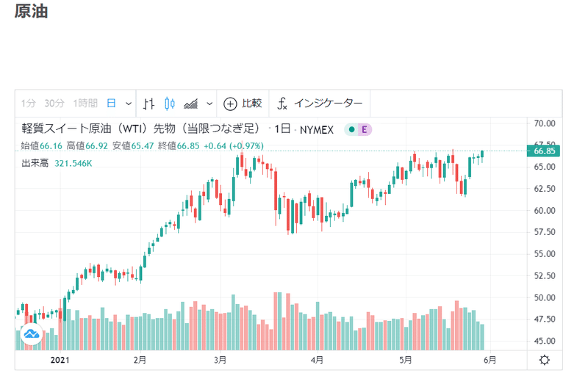
Task: Click the NYMEX exchange label
Action: coord(317,129)
